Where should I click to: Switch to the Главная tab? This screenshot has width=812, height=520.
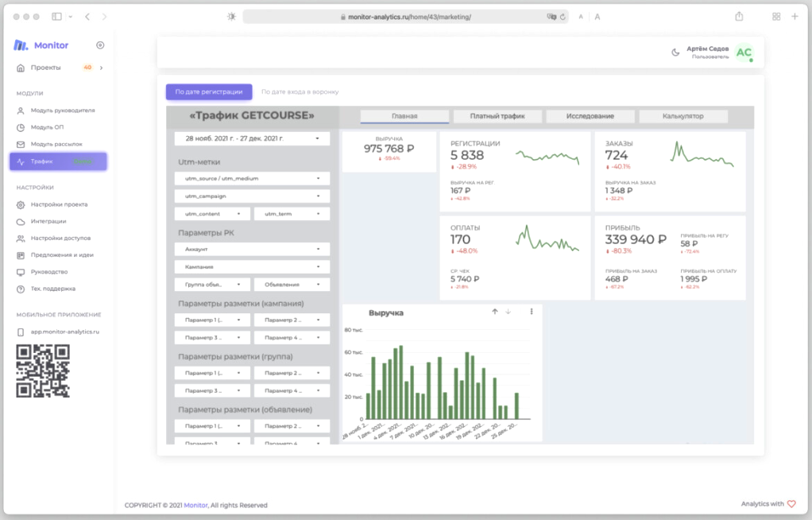404,116
